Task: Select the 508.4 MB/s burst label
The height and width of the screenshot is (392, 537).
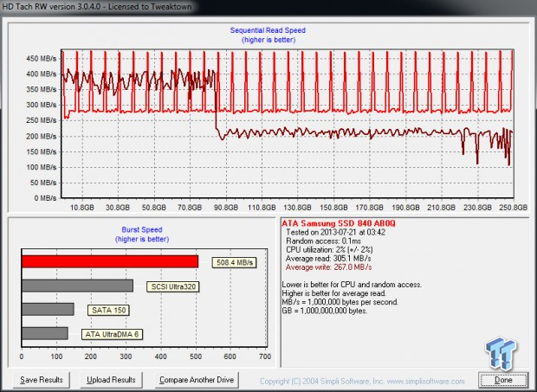Action: tap(234, 262)
